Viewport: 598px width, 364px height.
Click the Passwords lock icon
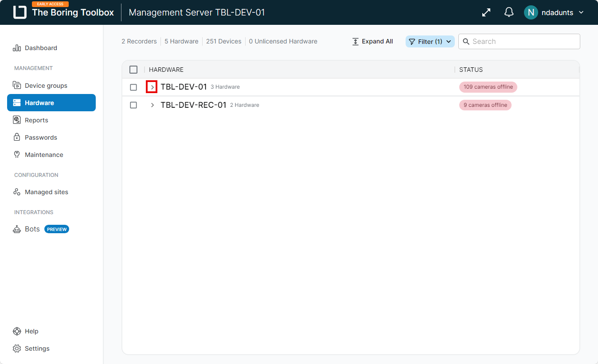pos(17,137)
